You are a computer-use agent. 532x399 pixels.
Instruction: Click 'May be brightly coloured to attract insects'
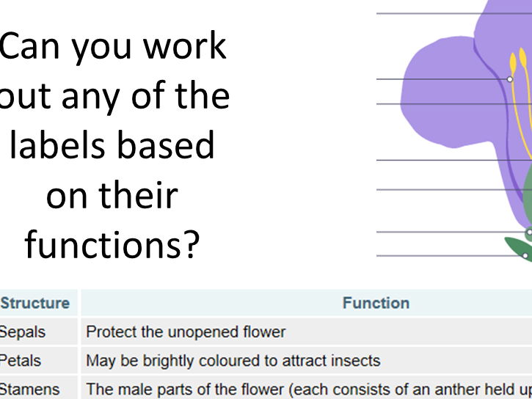[x=233, y=361]
